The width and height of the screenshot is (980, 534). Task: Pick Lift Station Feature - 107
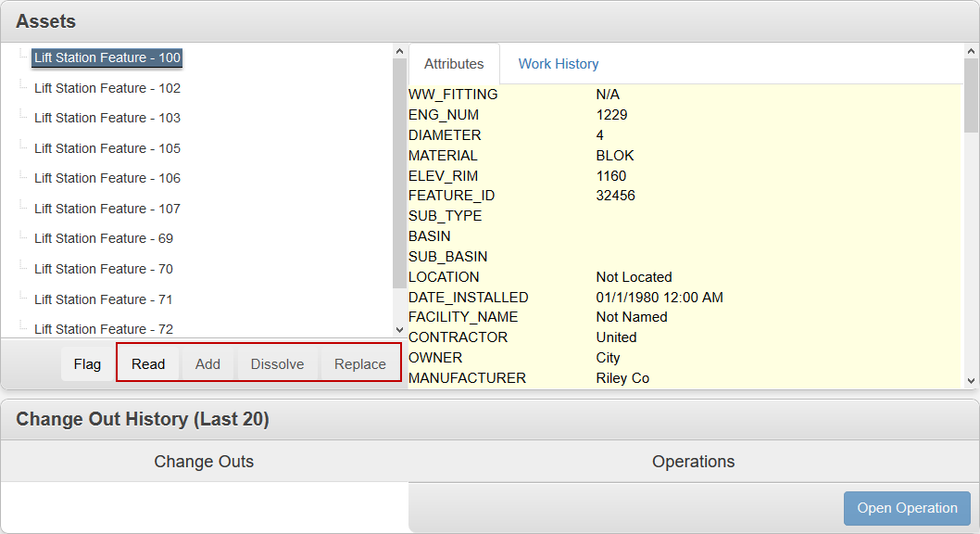(107, 209)
